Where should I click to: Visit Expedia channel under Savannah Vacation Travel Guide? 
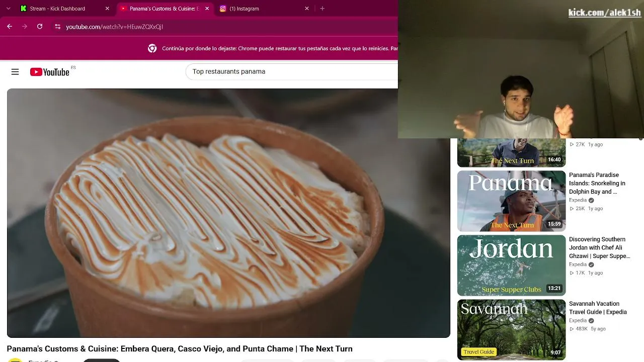coord(578,321)
